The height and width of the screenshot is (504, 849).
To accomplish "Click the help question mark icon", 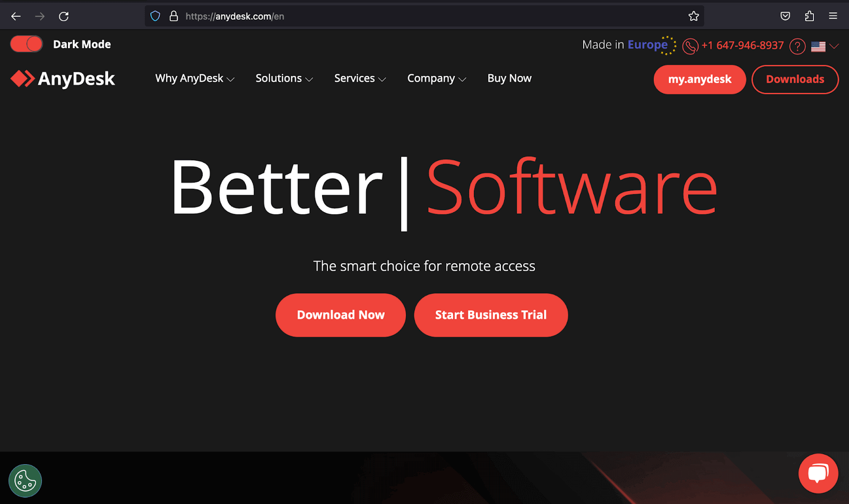I will (797, 46).
